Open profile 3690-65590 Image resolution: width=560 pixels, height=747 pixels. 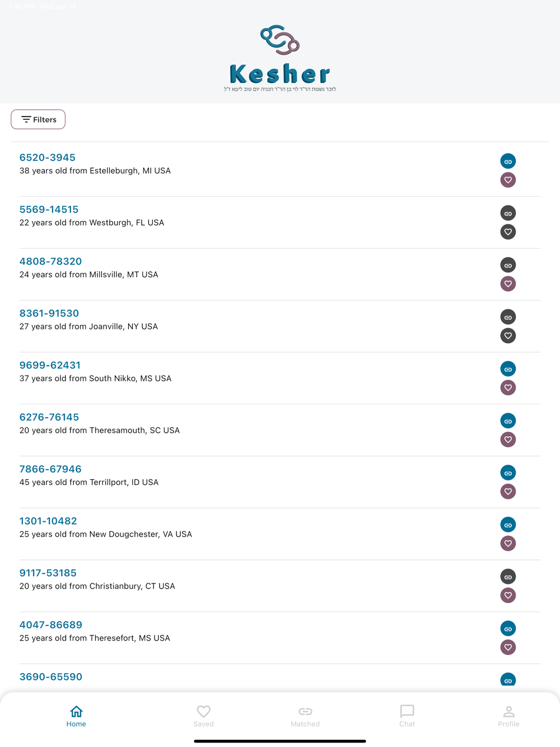coord(51,677)
